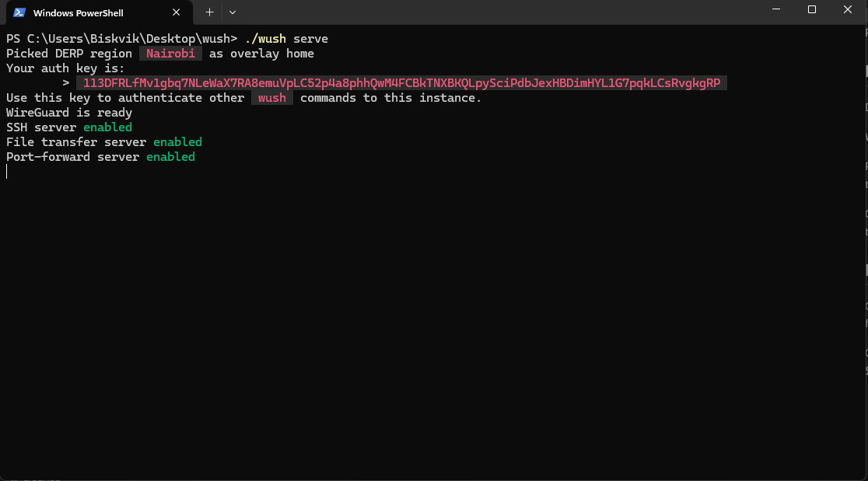Image resolution: width=868 pixels, height=481 pixels.
Task: Click 'commands to this instance.' text
Action: 390,98
